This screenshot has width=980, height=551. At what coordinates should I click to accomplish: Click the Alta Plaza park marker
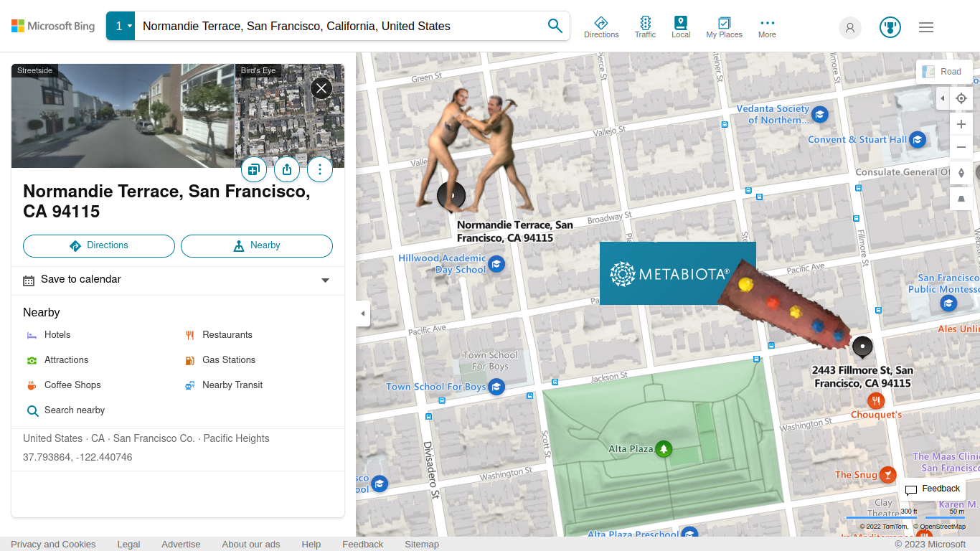[664, 449]
